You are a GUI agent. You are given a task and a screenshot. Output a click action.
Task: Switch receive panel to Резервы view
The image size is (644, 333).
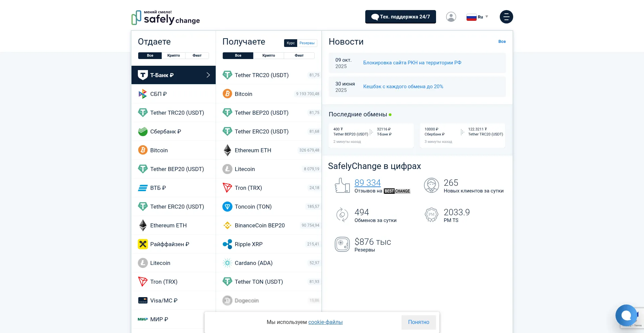[307, 43]
